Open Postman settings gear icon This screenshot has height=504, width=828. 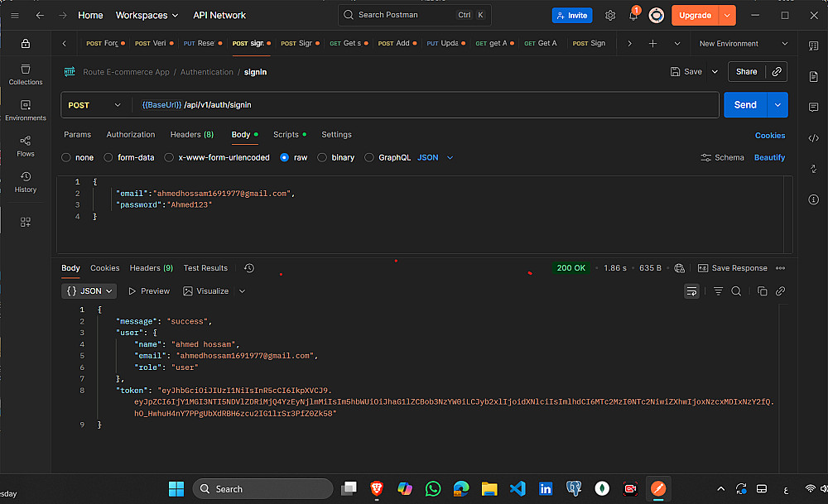(610, 16)
